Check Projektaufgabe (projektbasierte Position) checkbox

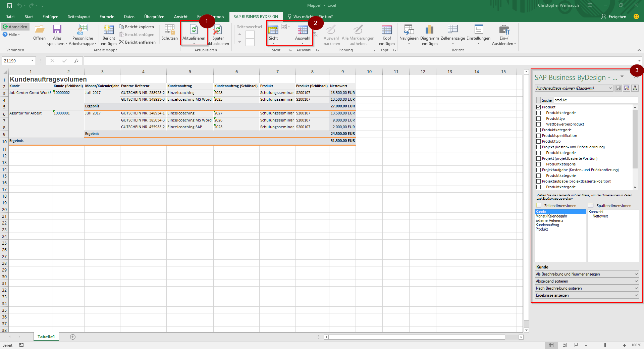pyautogui.click(x=539, y=182)
